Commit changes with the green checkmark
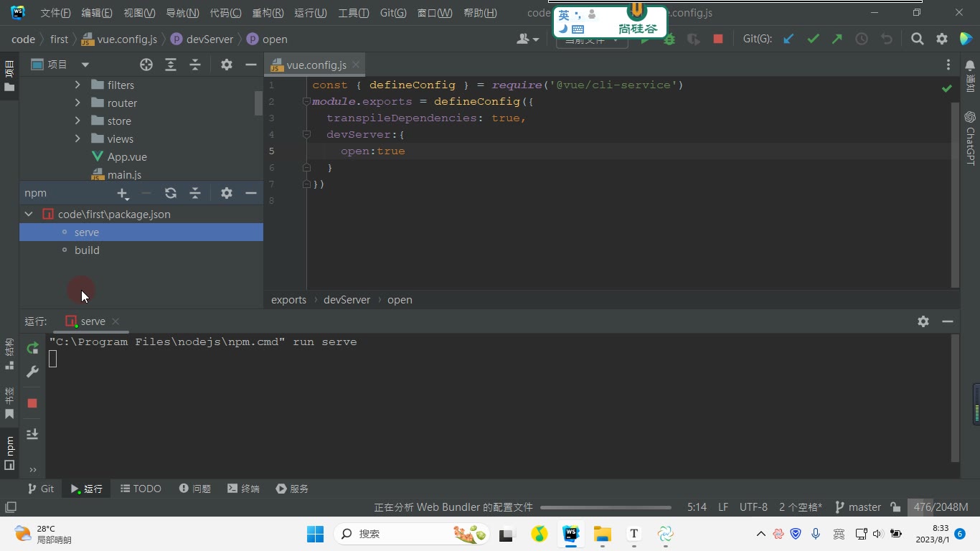The width and height of the screenshot is (980, 551). click(x=813, y=39)
